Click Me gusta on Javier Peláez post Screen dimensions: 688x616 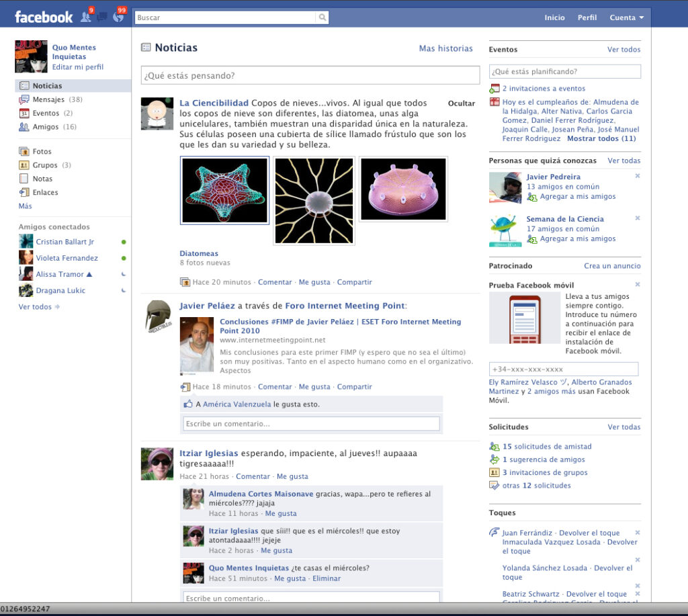[x=314, y=386]
